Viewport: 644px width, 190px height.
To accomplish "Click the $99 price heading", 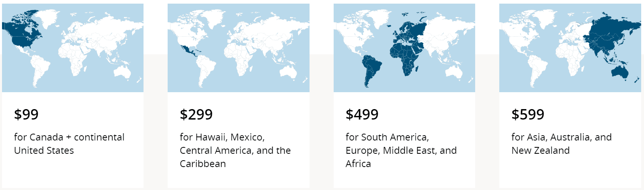I will tap(27, 115).
